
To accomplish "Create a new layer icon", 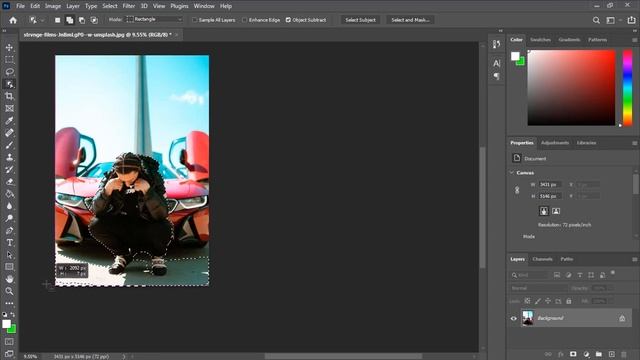I will 611,354.
